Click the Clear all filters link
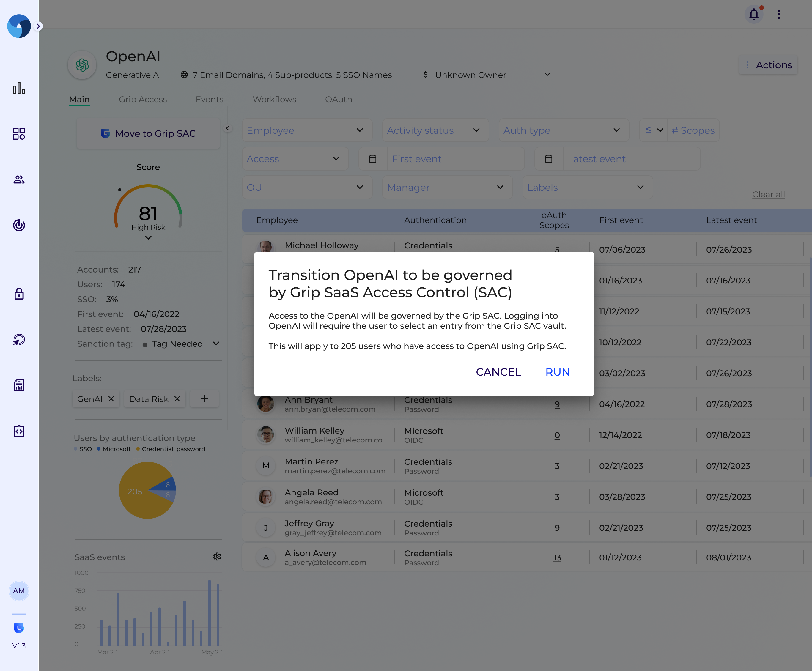The height and width of the screenshot is (671, 812). click(x=768, y=194)
